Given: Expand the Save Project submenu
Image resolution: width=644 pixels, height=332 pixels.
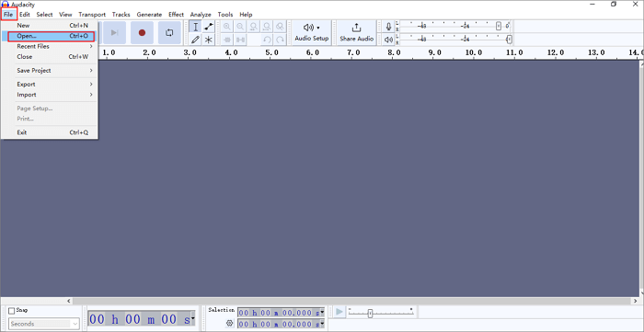Looking at the screenshot, I should [50, 71].
